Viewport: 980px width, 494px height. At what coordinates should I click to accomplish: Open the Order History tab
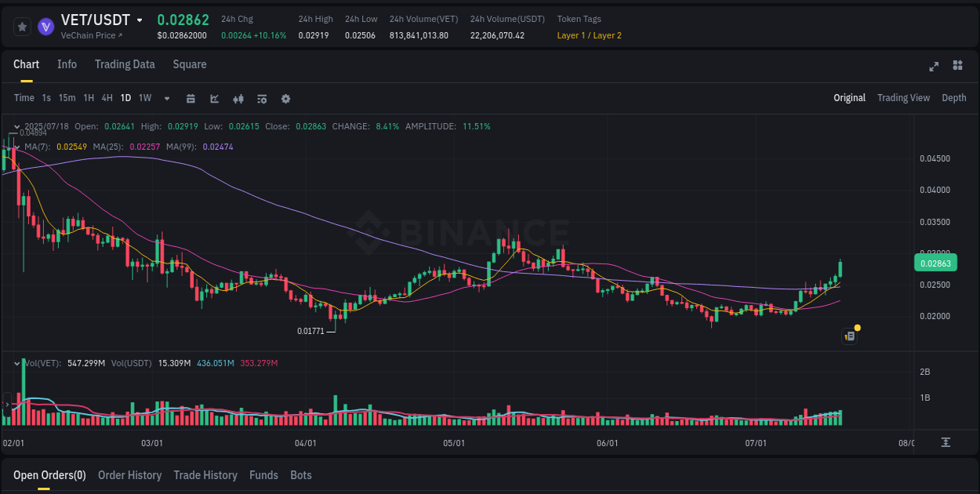(129, 475)
